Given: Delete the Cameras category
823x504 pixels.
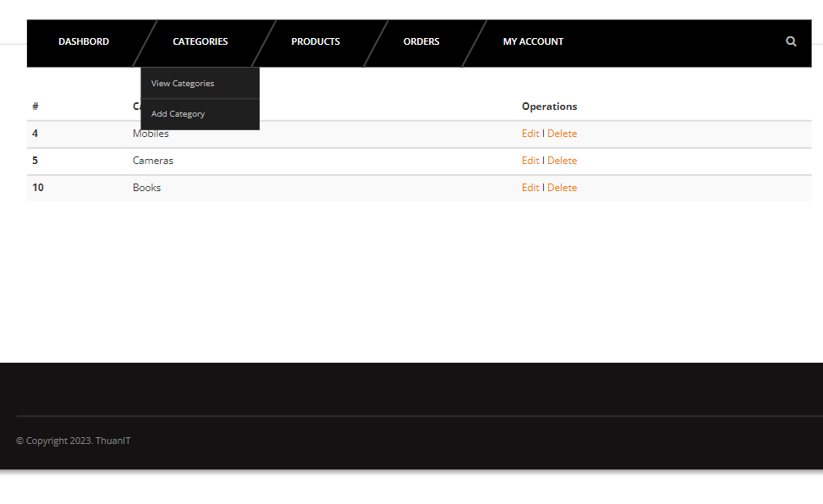Looking at the screenshot, I should 562,160.
